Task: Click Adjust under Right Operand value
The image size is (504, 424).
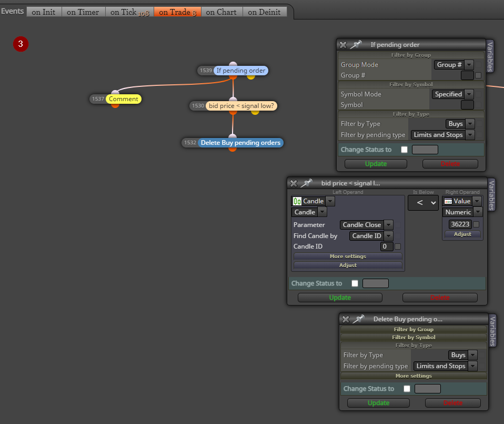Action: 462,234
